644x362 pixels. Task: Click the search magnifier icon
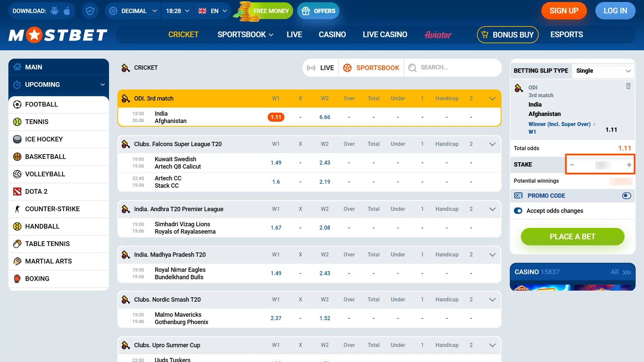412,68
